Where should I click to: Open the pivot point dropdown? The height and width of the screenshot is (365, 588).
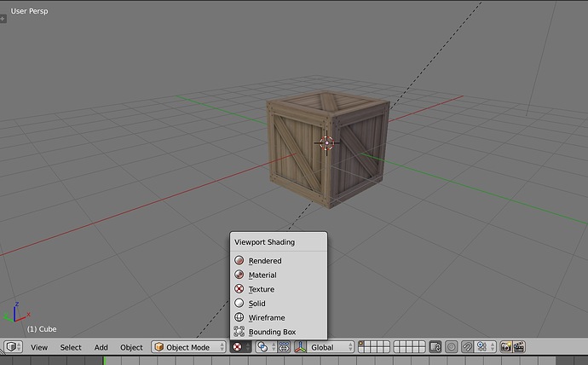(x=266, y=347)
